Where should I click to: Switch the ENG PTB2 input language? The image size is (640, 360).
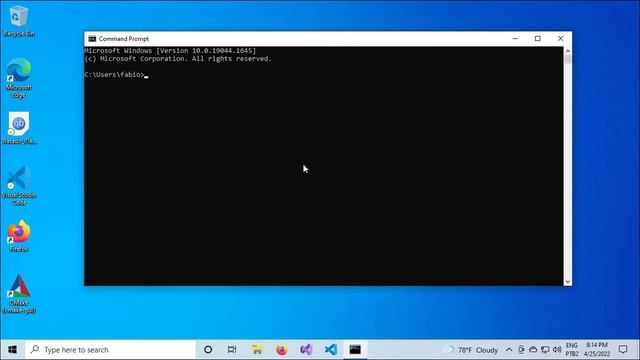coord(572,350)
